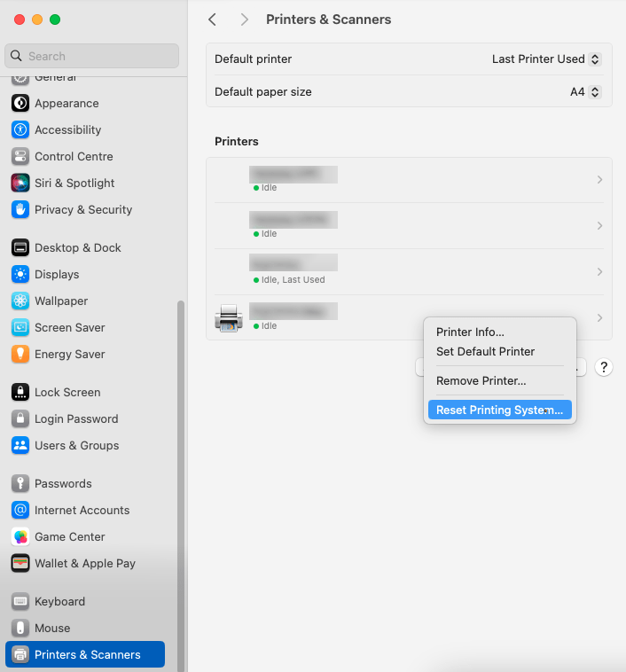Open Wallpaper flower icon
The width and height of the screenshot is (626, 672).
[x=20, y=301]
